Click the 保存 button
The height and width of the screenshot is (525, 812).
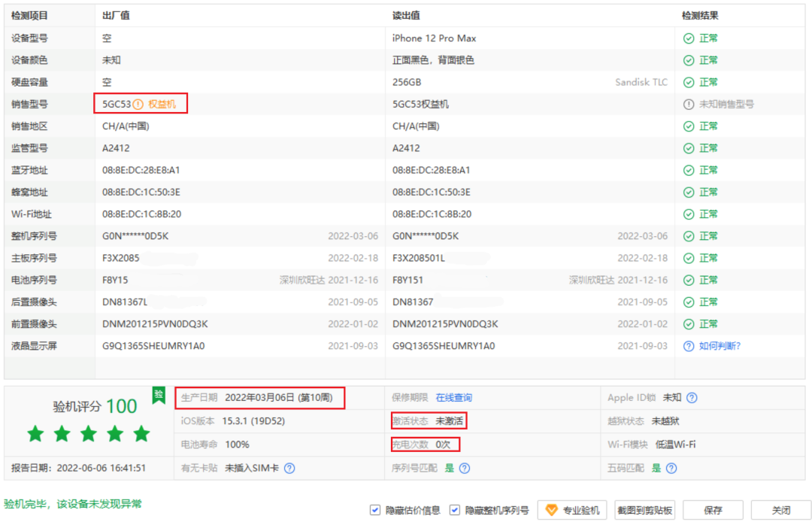713,511
